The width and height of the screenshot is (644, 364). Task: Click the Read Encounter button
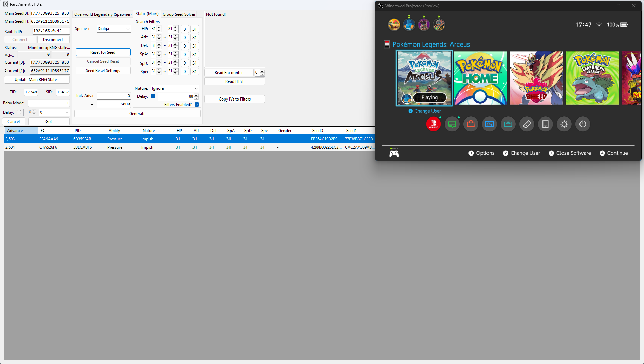229,73
